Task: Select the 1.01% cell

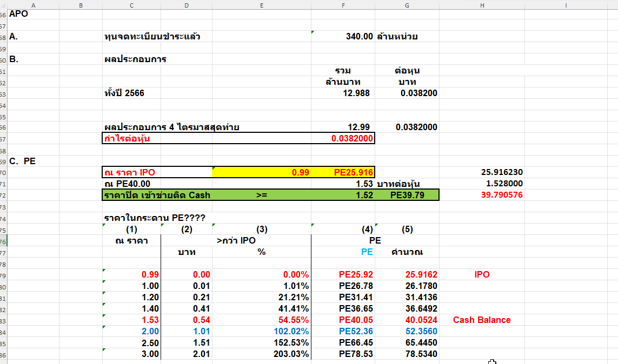Action: pos(262,286)
